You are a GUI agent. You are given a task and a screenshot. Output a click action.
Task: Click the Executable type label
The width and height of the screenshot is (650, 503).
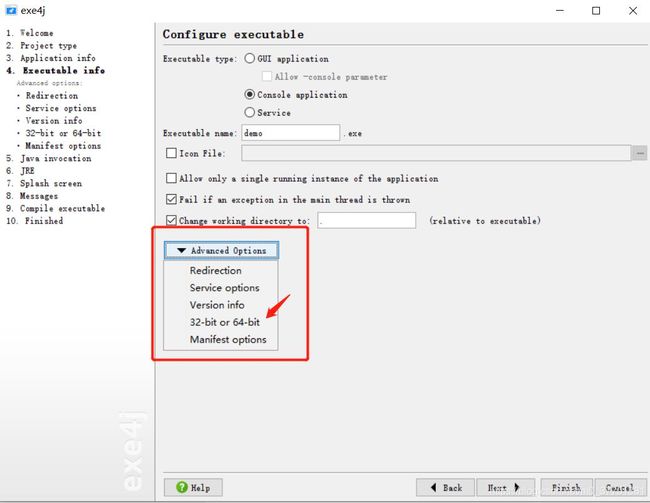pyautogui.click(x=200, y=58)
